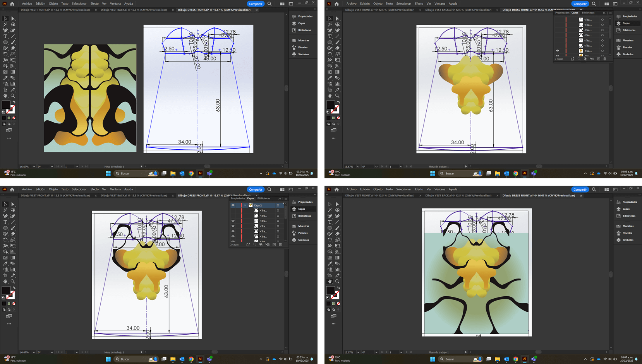Open Pinceles panel in top-right window
The width and height of the screenshot is (642, 364).
(626, 47)
